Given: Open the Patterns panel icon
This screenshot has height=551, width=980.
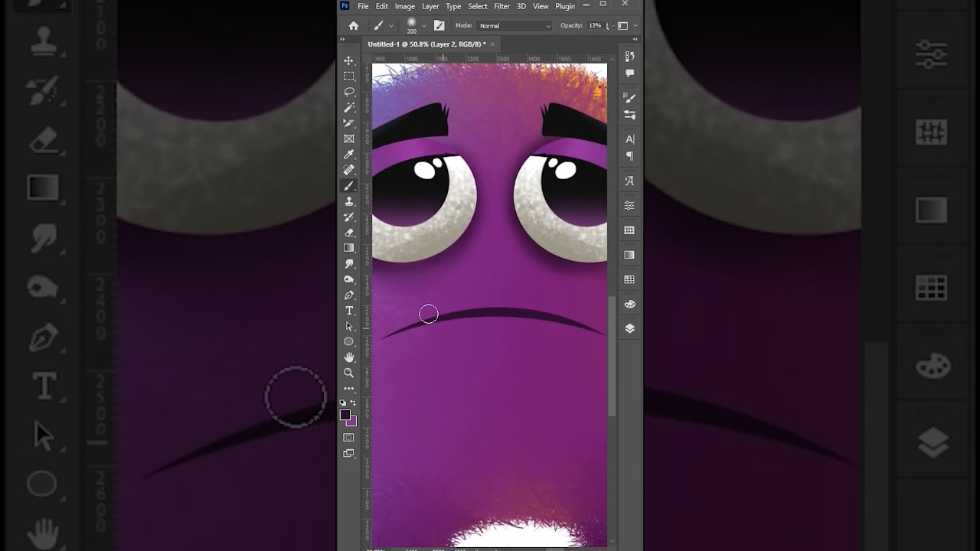Looking at the screenshot, I should [x=629, y=230].
